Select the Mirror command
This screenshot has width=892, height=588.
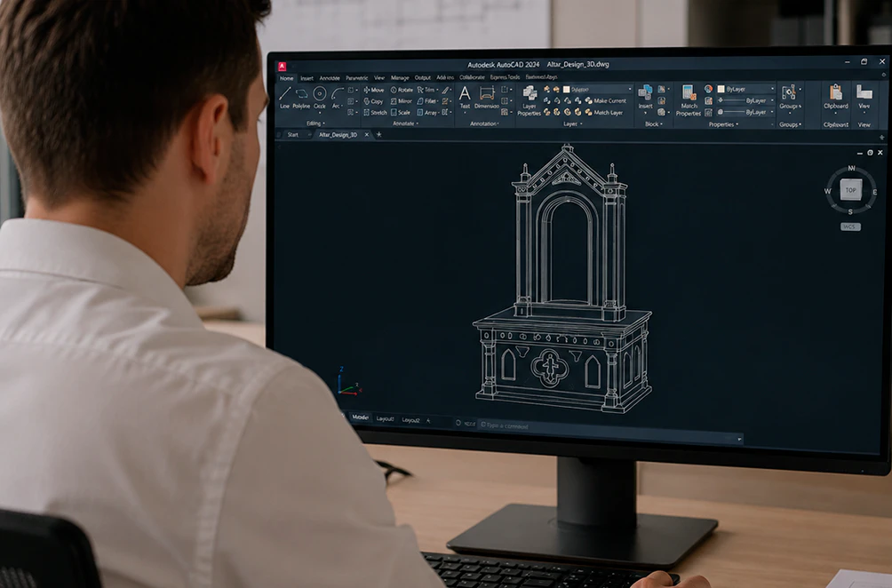(401, 101)
